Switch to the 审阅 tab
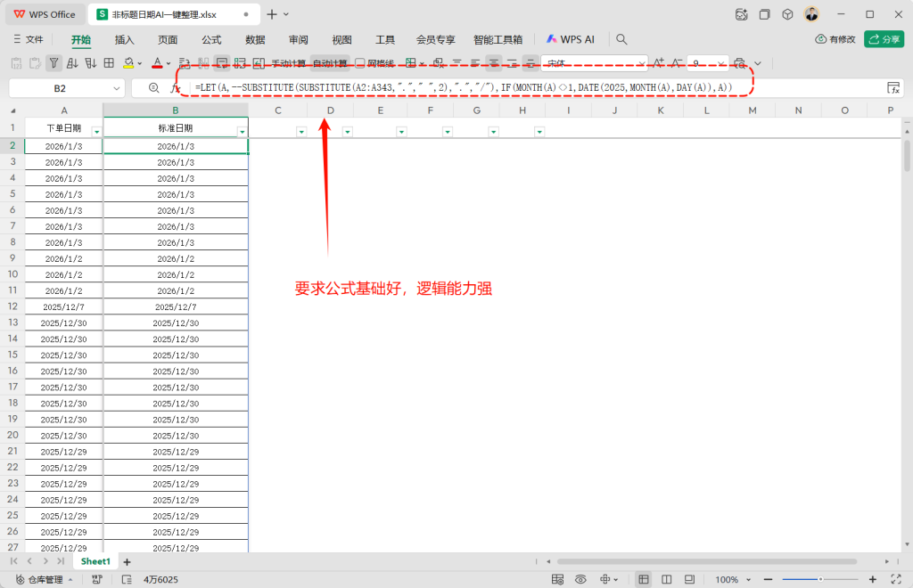This screenshot has width=913, height=588. 298,39
